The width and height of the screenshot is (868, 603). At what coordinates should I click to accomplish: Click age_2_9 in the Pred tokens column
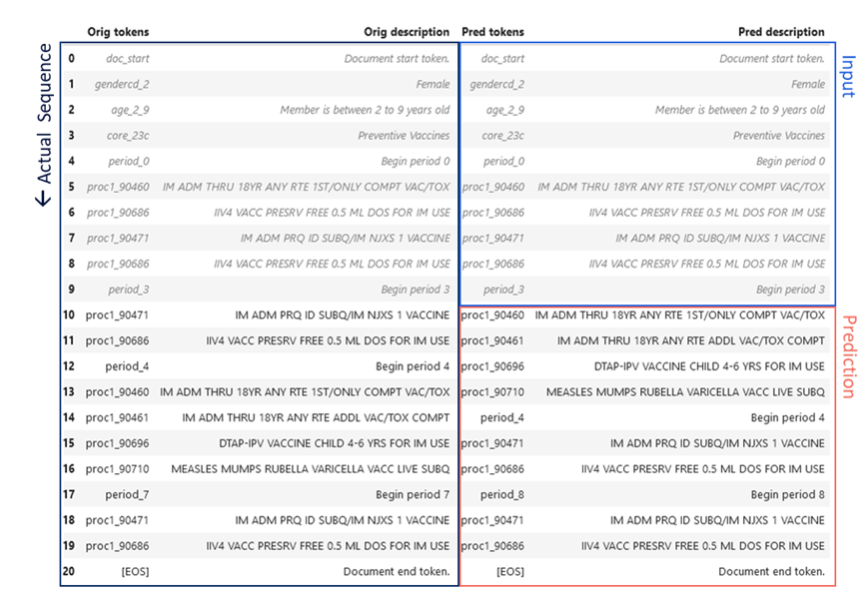click(505, 110)
